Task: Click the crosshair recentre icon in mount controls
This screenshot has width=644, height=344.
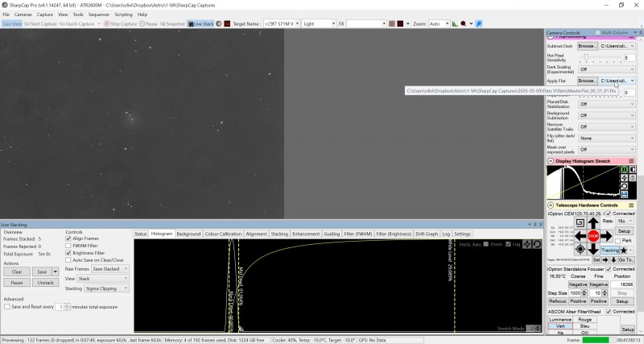Action: tap(580, 249)
